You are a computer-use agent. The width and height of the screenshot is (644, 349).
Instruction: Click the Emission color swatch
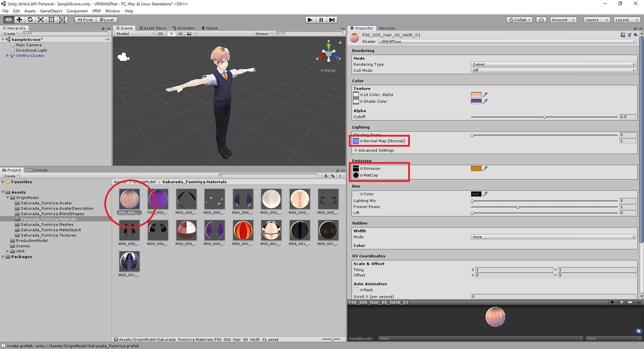click(476, 169)
